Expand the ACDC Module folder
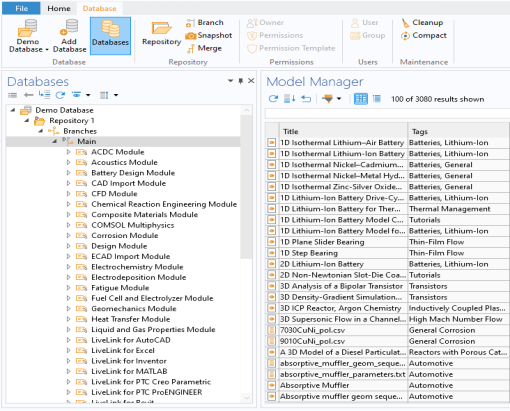The image size is (510, 411). [69, 152]
